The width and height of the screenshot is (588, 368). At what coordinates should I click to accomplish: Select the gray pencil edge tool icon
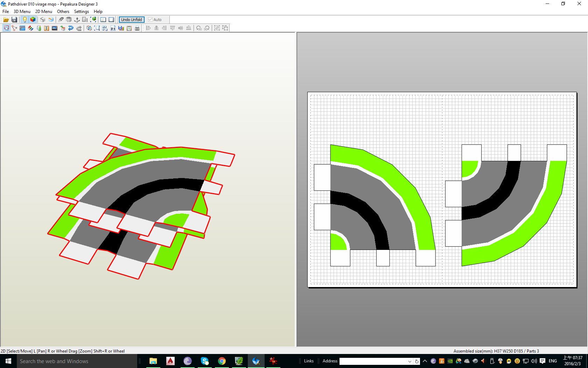[x=61, y=20]
